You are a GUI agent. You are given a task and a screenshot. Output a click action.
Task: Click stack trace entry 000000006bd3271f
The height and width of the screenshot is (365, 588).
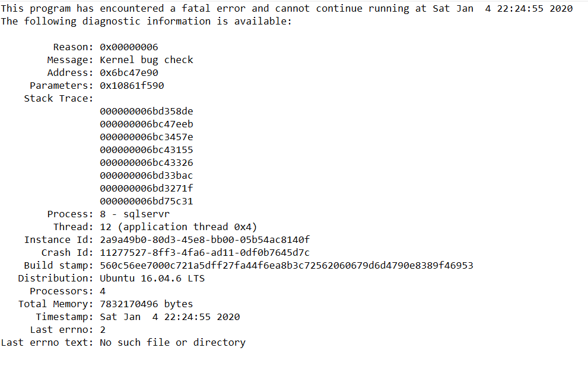click(x=146, y=188)
